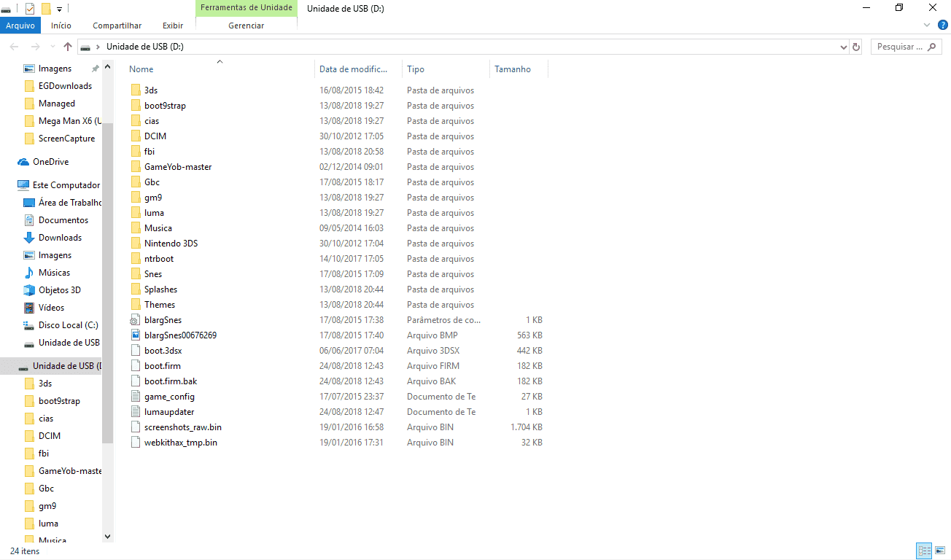Select the Gerenciar tab

pyautogui.click(x=247, y=26)
